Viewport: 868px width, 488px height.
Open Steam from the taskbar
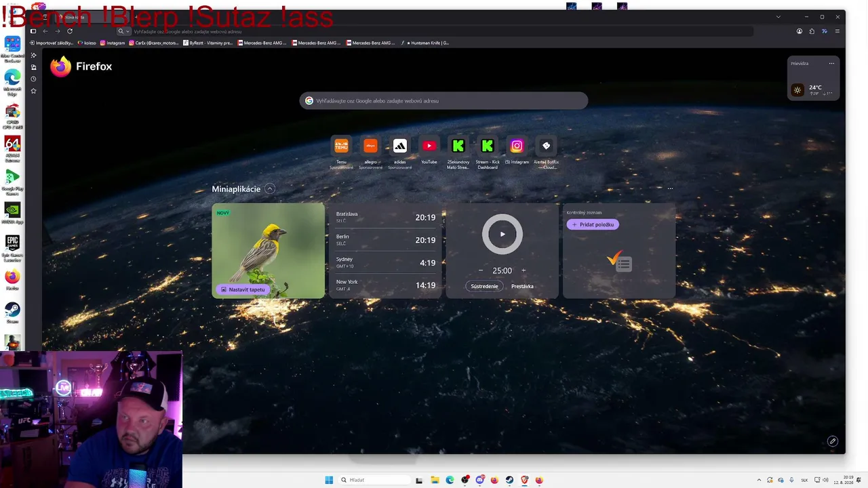click(x=509, y=480)
